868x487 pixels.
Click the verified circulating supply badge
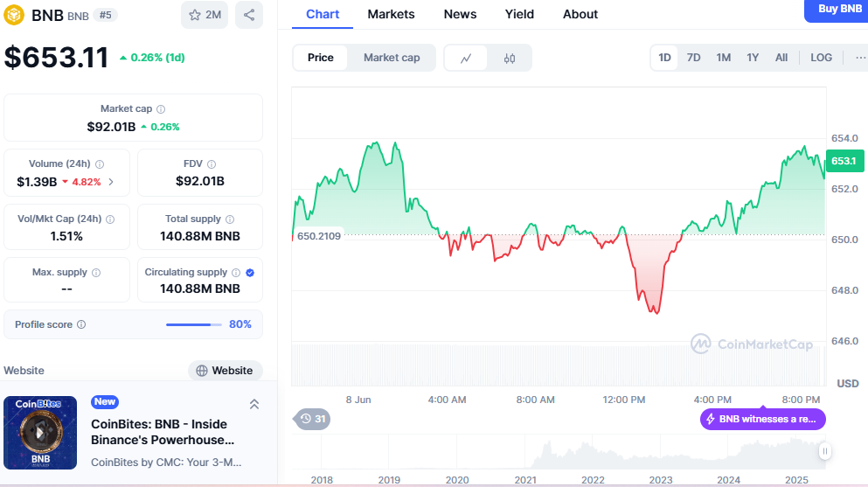tap(250, 272)
